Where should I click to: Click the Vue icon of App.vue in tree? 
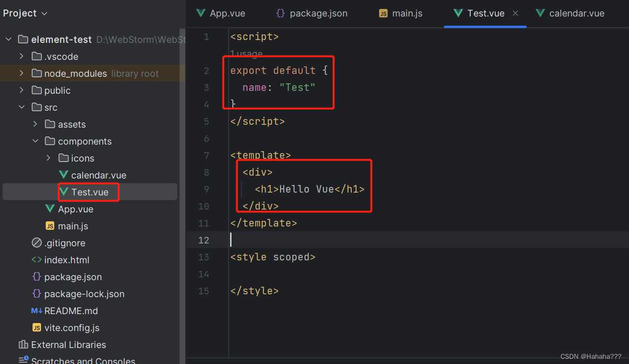(x=50, y=209)
